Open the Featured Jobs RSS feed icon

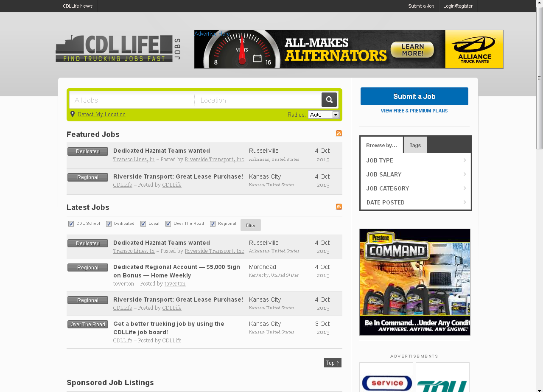pos(339,133)
